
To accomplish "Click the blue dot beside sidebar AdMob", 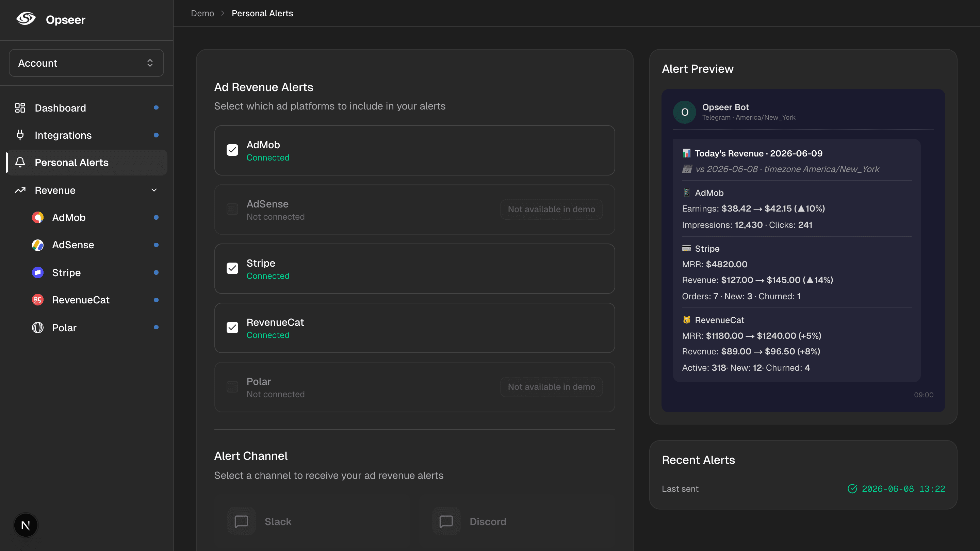I will [156, 218].
